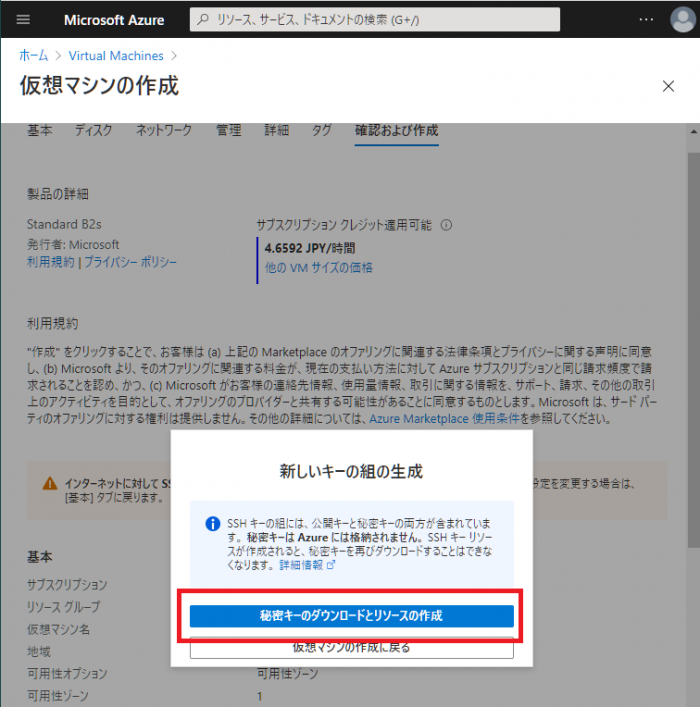Open the 詳細情報 link in dialog
The width and height of the screenshot is (700, 707).
[x=303, y=565]
